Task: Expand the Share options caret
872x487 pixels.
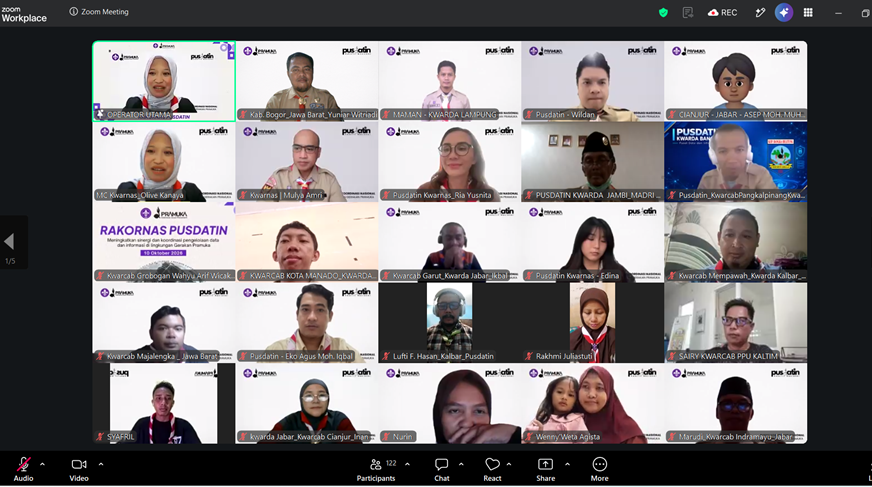Action: pyautogui.click(x=567, y=464)
